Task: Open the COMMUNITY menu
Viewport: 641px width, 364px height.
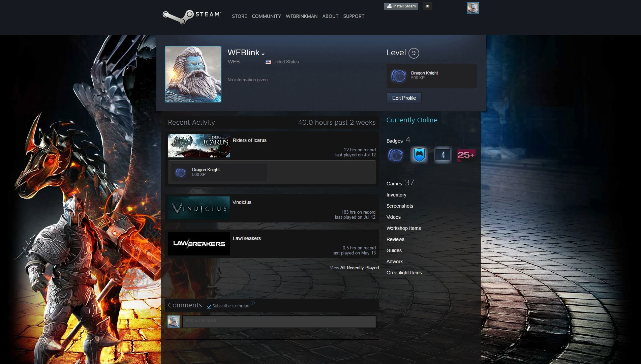Action: pyautogui.click(x=266, y=16)
